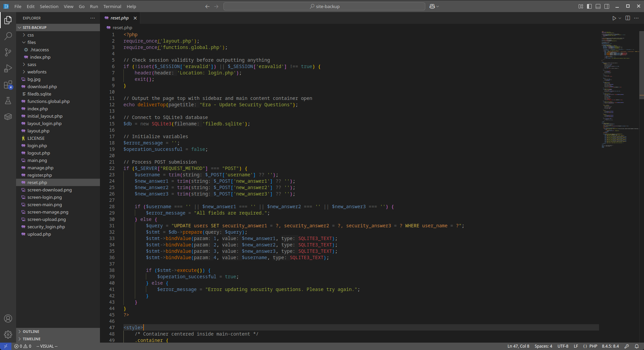Expand the css folder
644x350 pixels.
click(31, 35)
